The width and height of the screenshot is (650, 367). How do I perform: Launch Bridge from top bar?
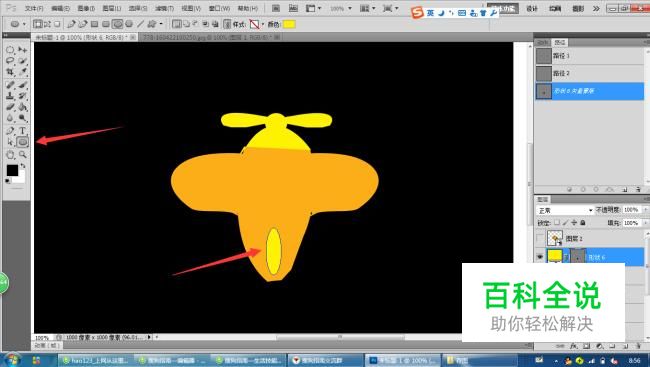[276, 8]
